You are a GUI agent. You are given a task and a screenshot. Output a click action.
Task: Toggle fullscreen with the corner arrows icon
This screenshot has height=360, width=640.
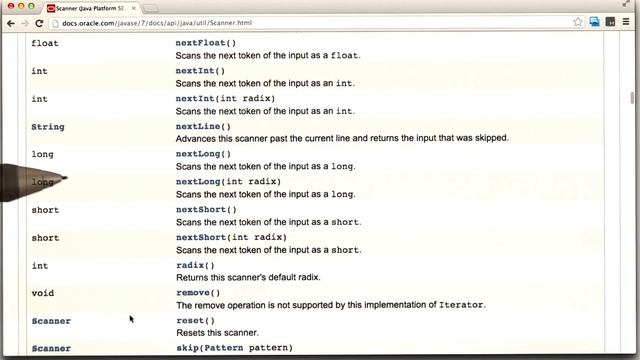click(626, 4)
